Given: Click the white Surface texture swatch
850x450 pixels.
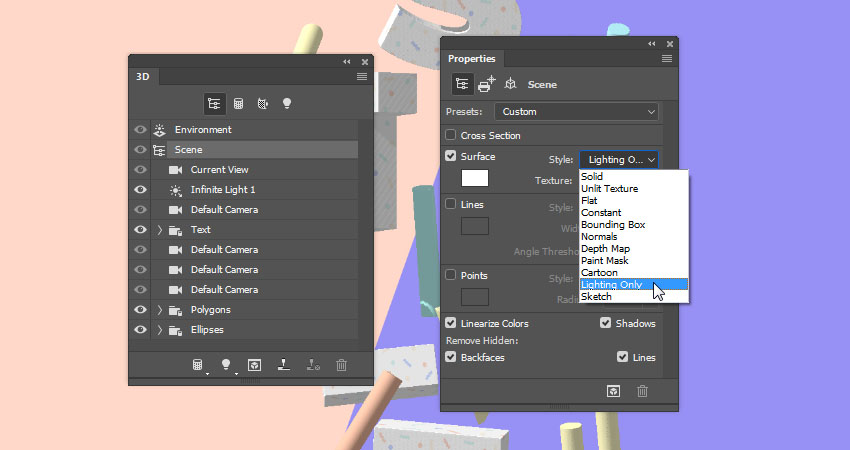Looking at the screenshot, I should tap(475, 178).
